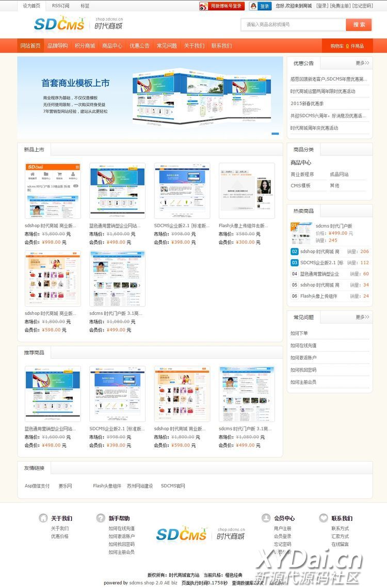Select the 其他 category

[334, 186]
